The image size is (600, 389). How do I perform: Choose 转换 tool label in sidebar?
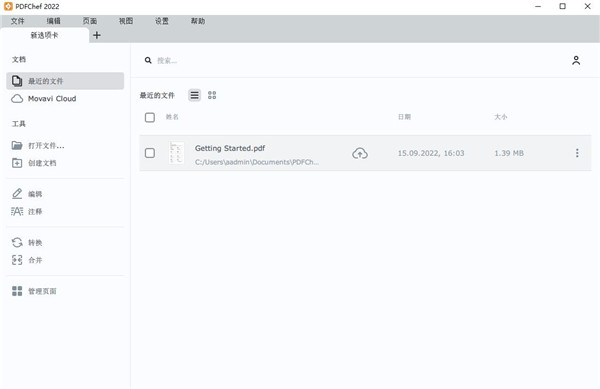(35, 243)
